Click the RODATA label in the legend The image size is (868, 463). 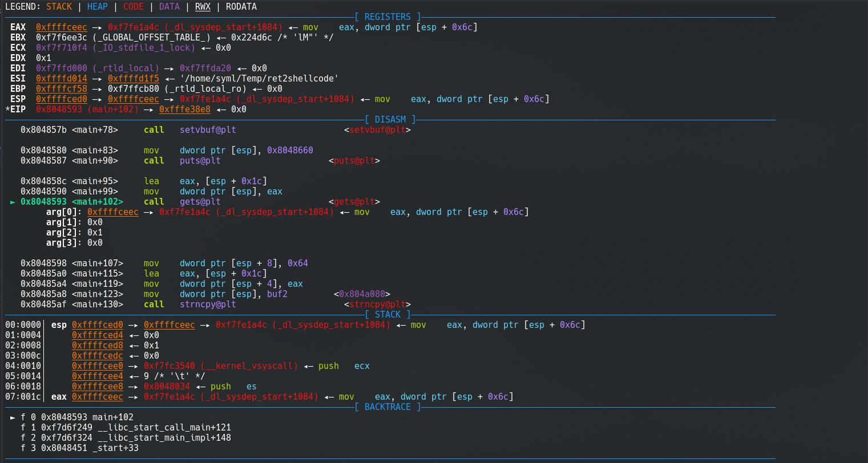(x=241, y=7)
